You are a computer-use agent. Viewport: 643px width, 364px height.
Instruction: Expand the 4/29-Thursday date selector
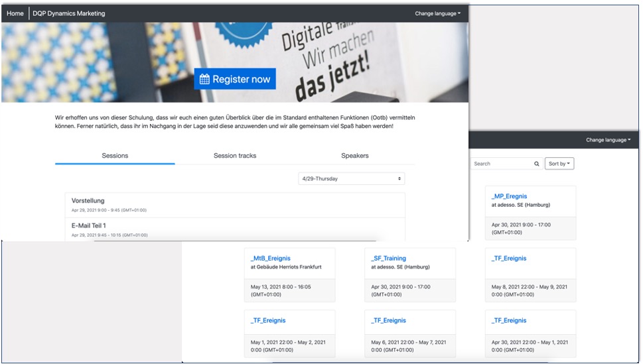pyautogui.click(x=352, y=179)
